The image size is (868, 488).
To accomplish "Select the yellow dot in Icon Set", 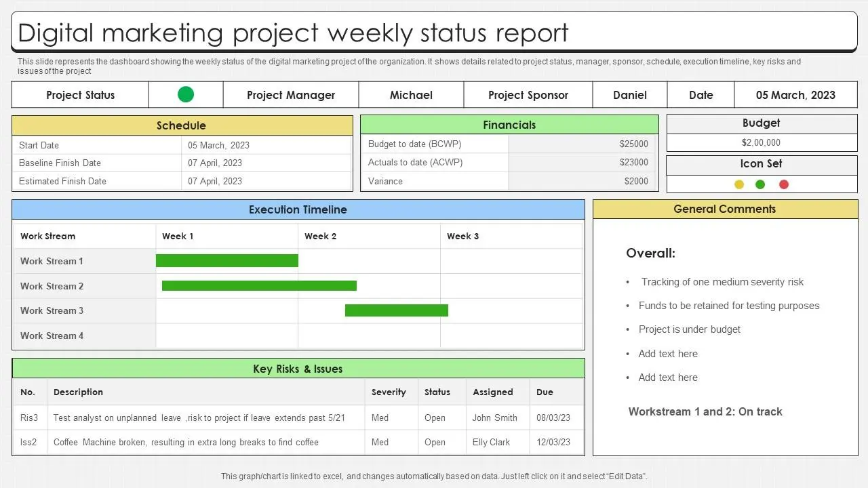I will coord(739,184).
